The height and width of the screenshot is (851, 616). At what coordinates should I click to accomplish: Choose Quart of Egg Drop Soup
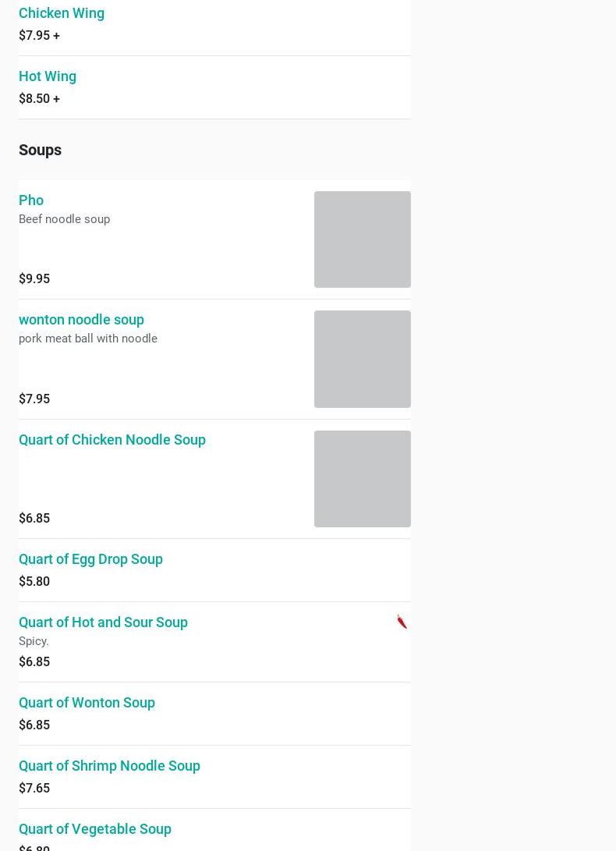(x=90, y=559)
